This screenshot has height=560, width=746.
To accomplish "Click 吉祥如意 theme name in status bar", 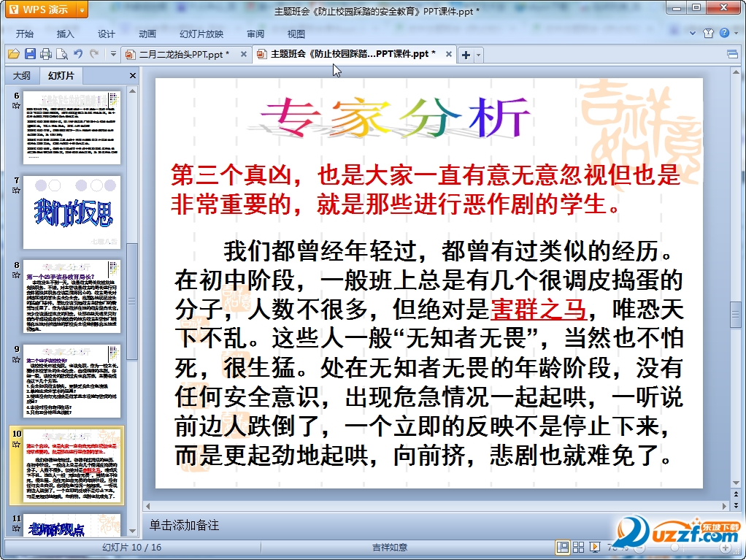I will coord(390,547).
